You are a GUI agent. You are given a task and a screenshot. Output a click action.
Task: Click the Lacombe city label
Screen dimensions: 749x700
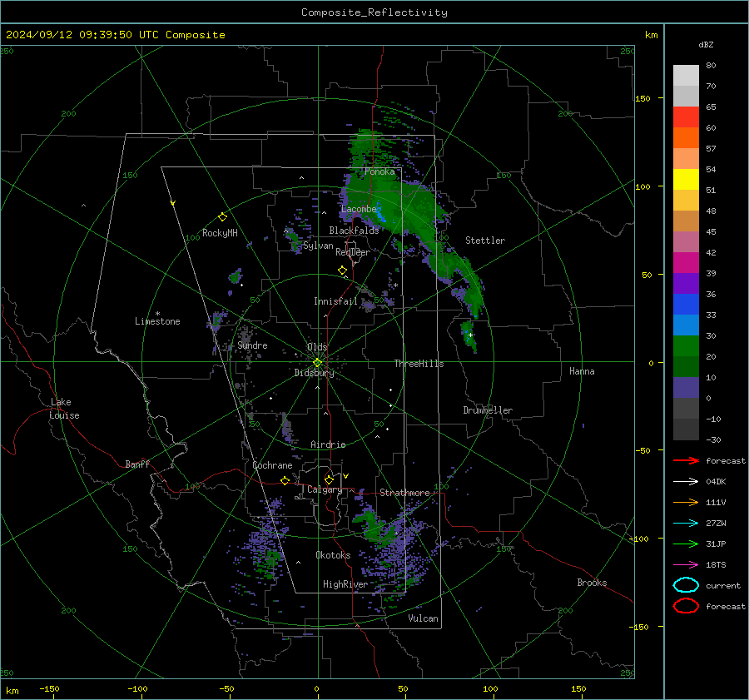359,209
